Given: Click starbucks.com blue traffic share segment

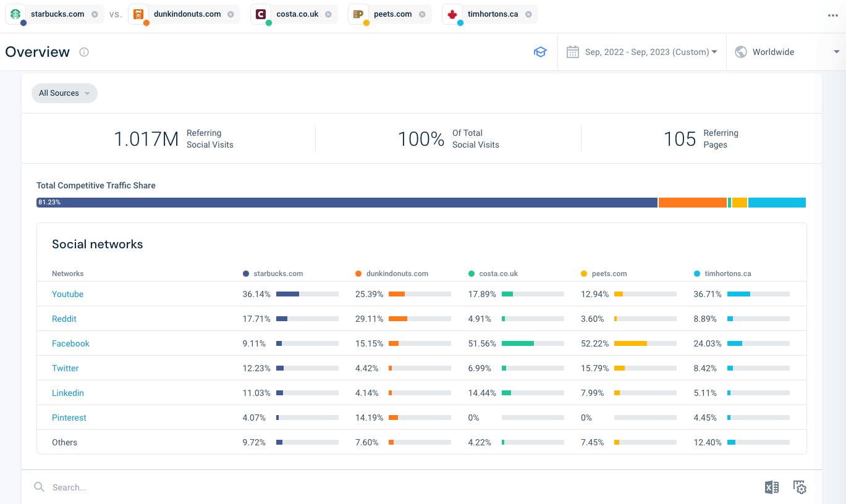Looking at the screenshot, I should coord(347,203).
